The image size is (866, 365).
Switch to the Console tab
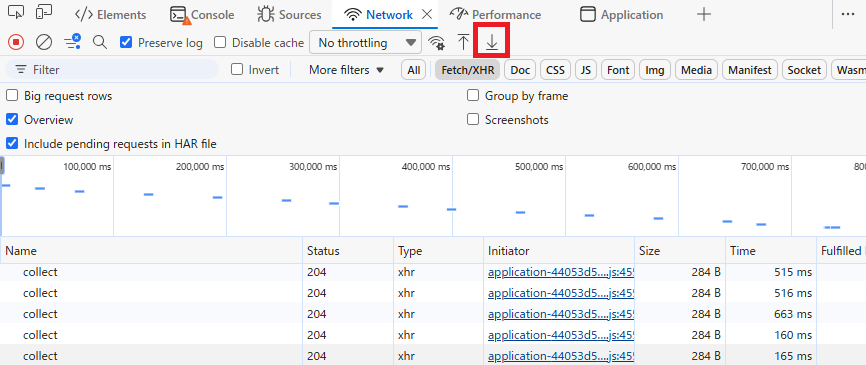202,14
